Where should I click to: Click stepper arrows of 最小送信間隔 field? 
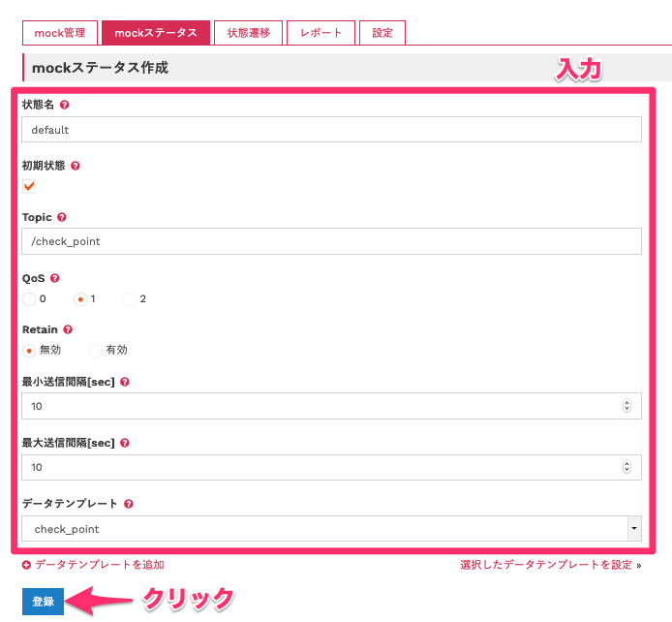click(x=626, y=406)
